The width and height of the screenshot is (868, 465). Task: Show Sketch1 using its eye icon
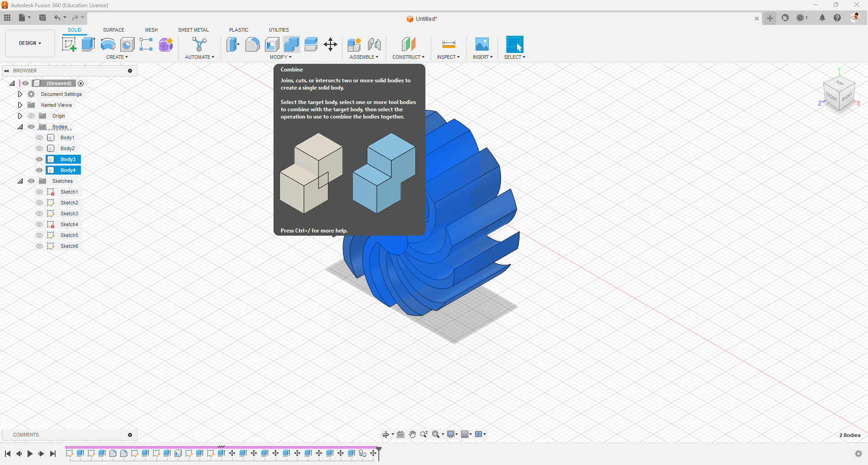click(39, 192)
